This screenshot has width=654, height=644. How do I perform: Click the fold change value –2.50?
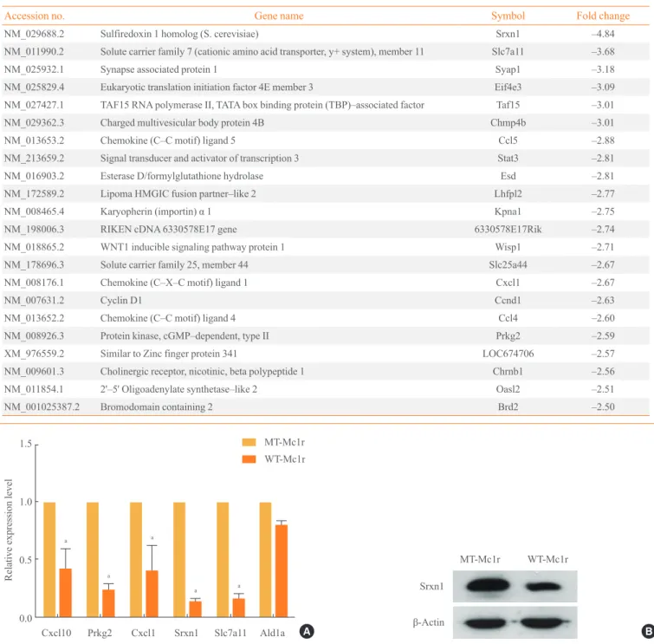coord(603,407)
